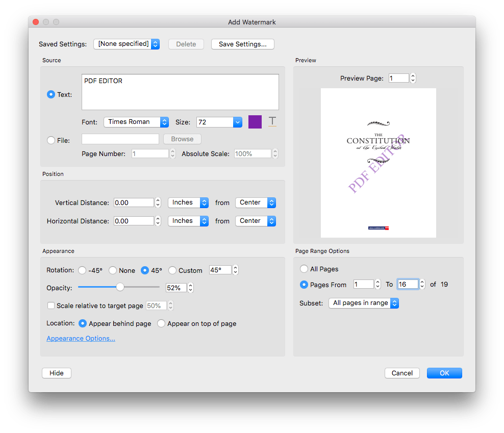Select Appear on top of page

click(x=161, y=323)
